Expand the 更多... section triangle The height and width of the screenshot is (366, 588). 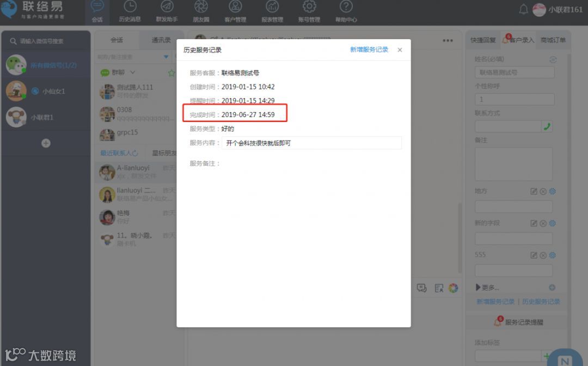click(478, 287)
